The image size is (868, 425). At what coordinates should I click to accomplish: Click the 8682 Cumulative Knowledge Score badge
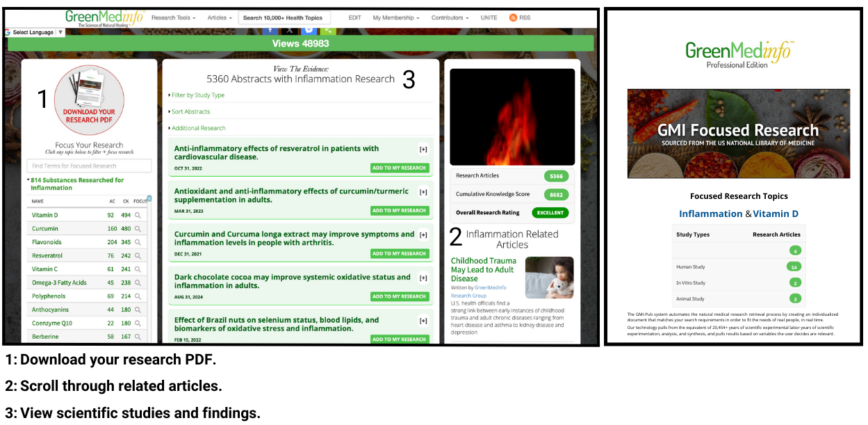[x=556, y=195]
